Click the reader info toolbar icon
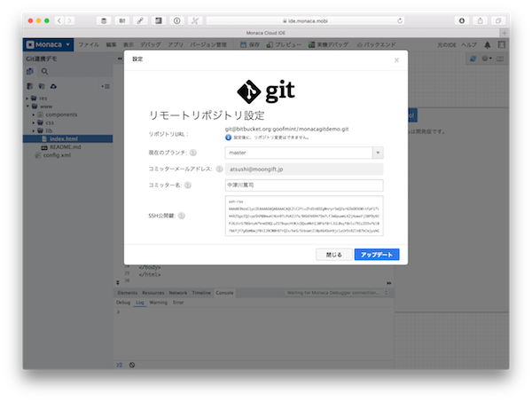Viewport: 532px width, 402px height. 177,20
